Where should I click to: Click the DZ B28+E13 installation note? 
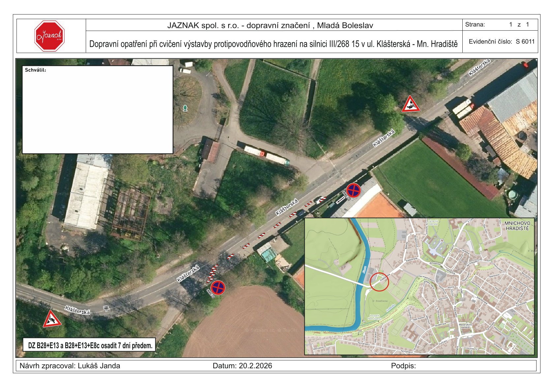coord(90,346)
